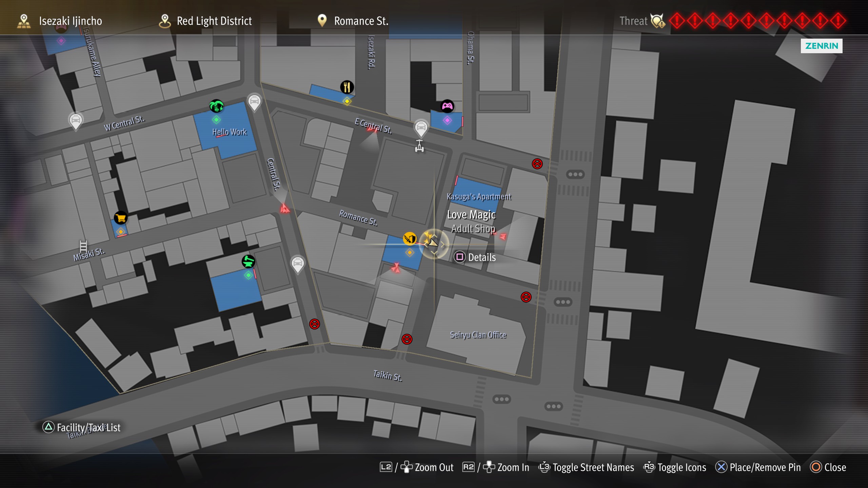Click the Love Magic label

tap(471, 215)
